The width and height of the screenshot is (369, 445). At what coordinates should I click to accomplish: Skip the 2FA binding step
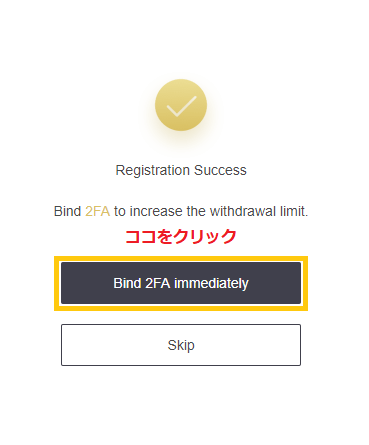[181, 345]
